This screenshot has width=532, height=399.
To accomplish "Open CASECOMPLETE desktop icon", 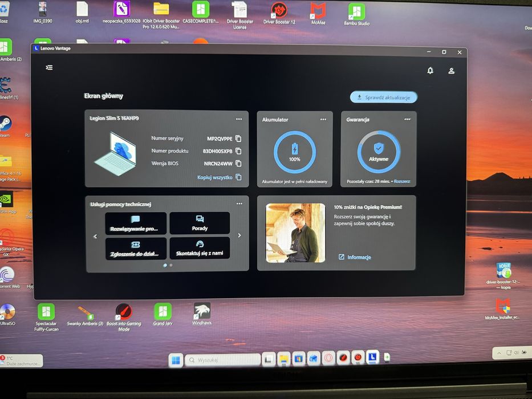I will pyautogui.click(x=201, y=13).
